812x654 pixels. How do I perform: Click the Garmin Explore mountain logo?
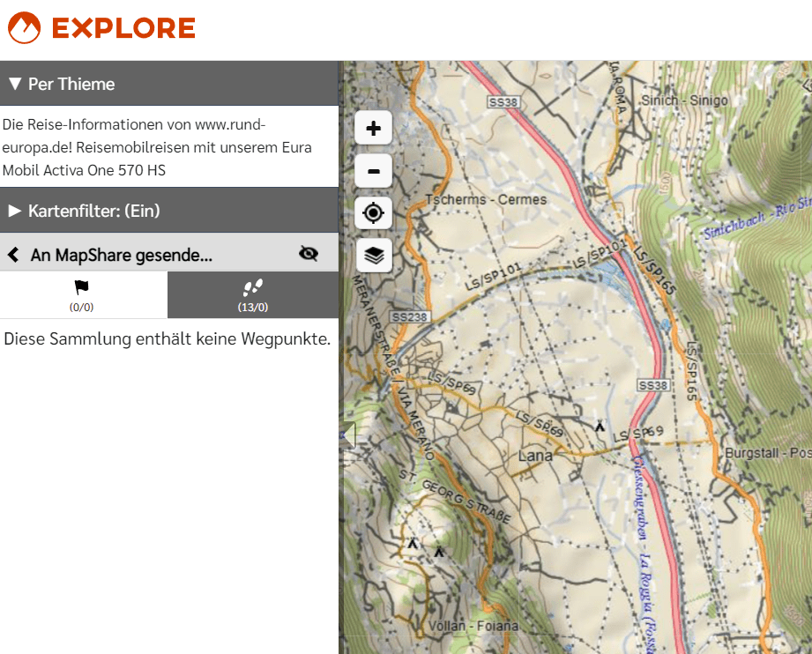[x=24, y=28]
